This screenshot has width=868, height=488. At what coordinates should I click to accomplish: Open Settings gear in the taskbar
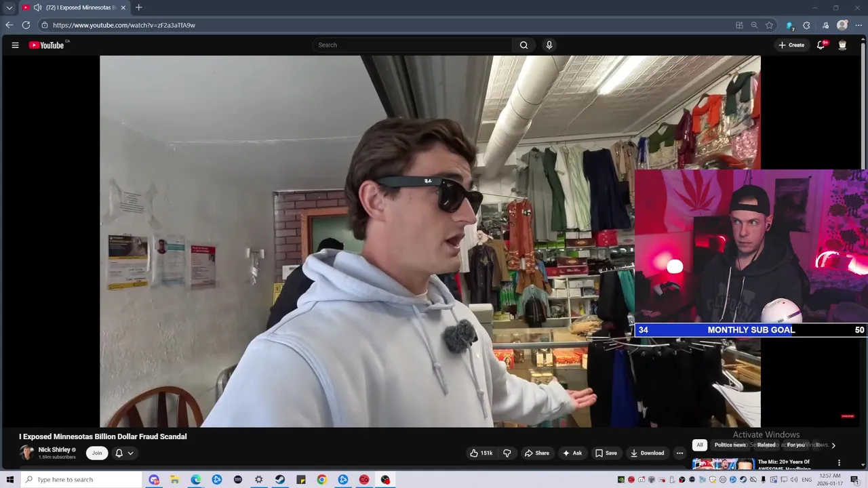tap(258, 480)
